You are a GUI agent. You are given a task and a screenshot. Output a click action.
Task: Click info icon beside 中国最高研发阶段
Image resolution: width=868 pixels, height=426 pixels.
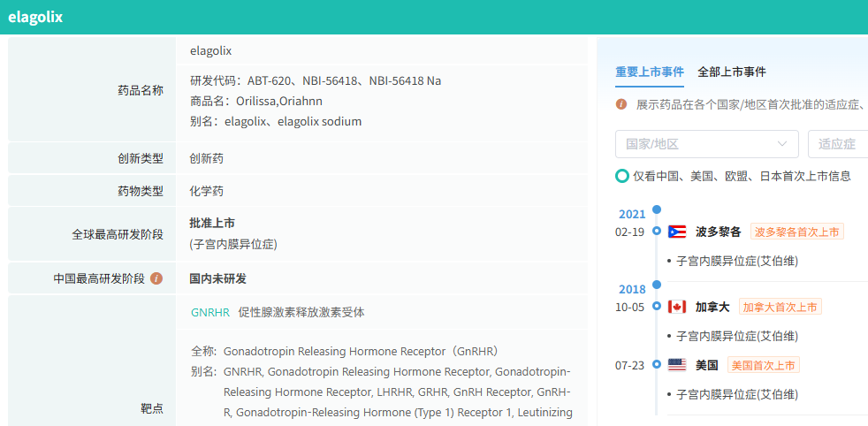[x=156, y=278]
